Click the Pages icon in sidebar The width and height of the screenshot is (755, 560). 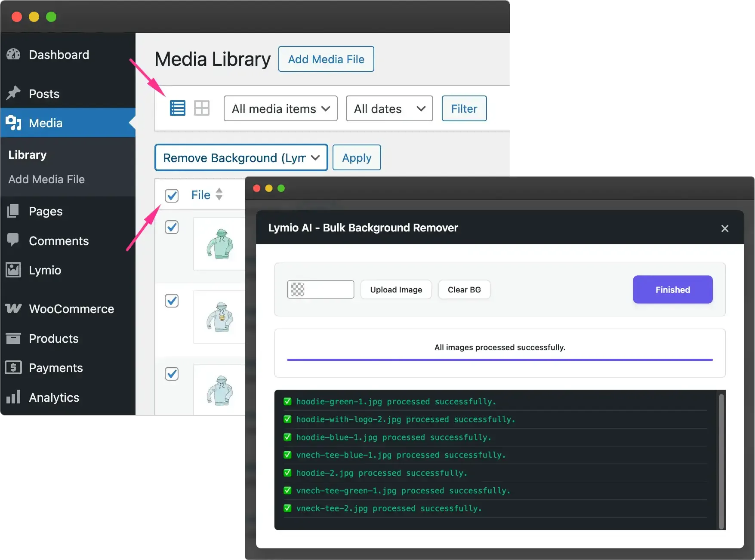point(13,211)
